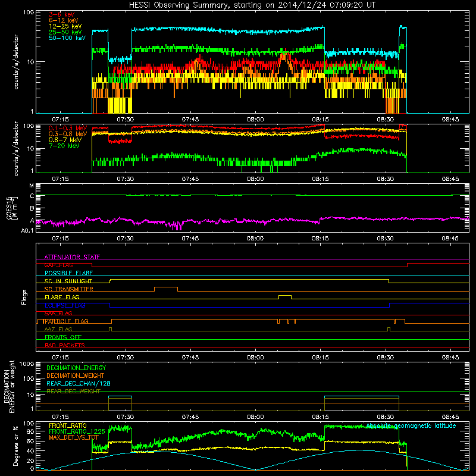
Task: Click 07:30 label below keV counts panel
Action: [125, 120]
